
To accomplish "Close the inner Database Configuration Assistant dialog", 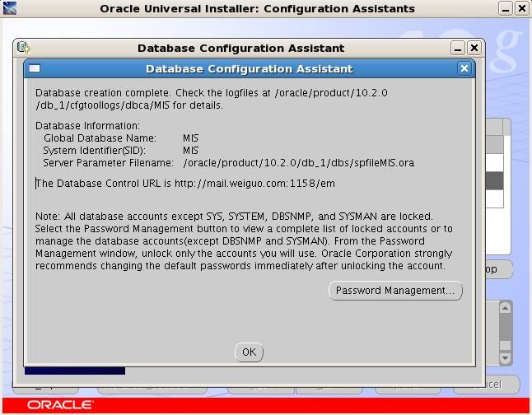I will click(464, 68).
